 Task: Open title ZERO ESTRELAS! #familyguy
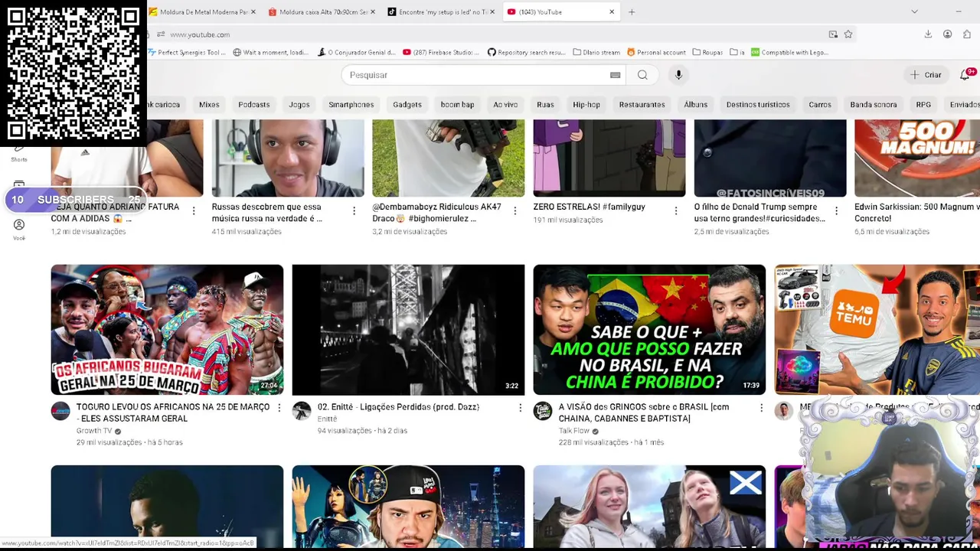point(590,207)
